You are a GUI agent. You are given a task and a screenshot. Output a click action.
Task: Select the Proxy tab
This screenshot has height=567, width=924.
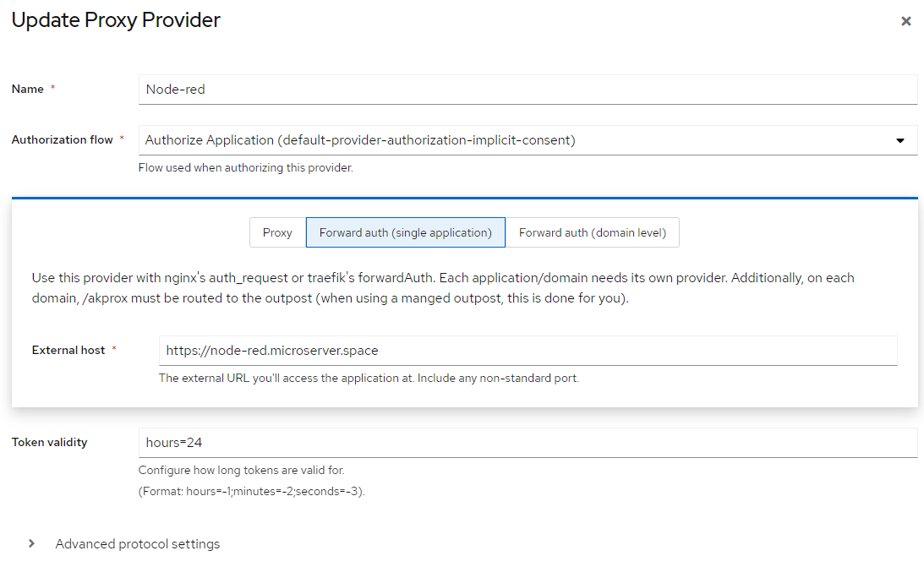point(277,232)
